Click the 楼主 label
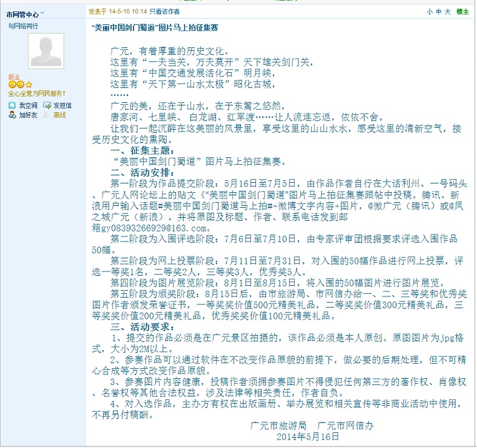The width and height of the screenshot is (477, 448). tap(463, 12)
